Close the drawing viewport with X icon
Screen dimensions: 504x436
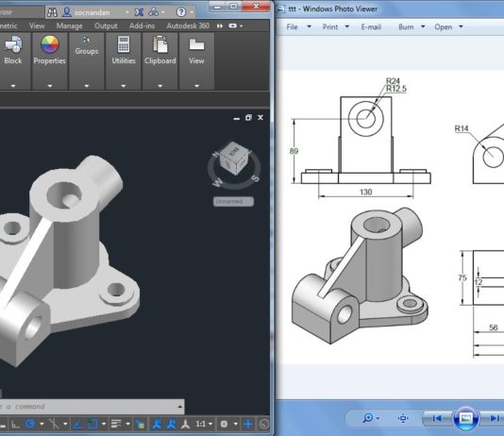click(x=260, y=118)
